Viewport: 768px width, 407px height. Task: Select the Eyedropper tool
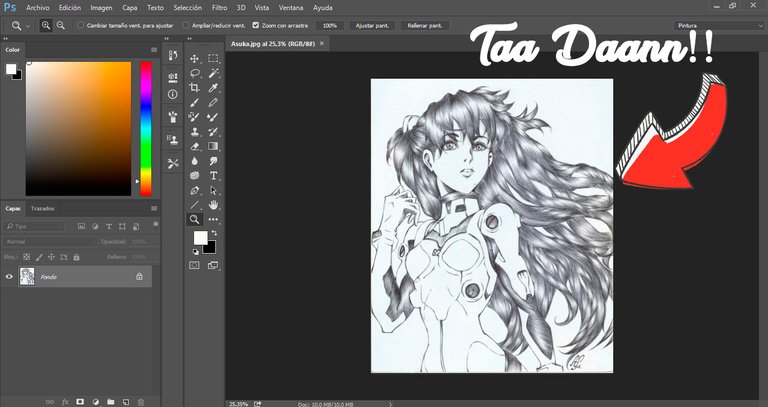pos(213,88)
